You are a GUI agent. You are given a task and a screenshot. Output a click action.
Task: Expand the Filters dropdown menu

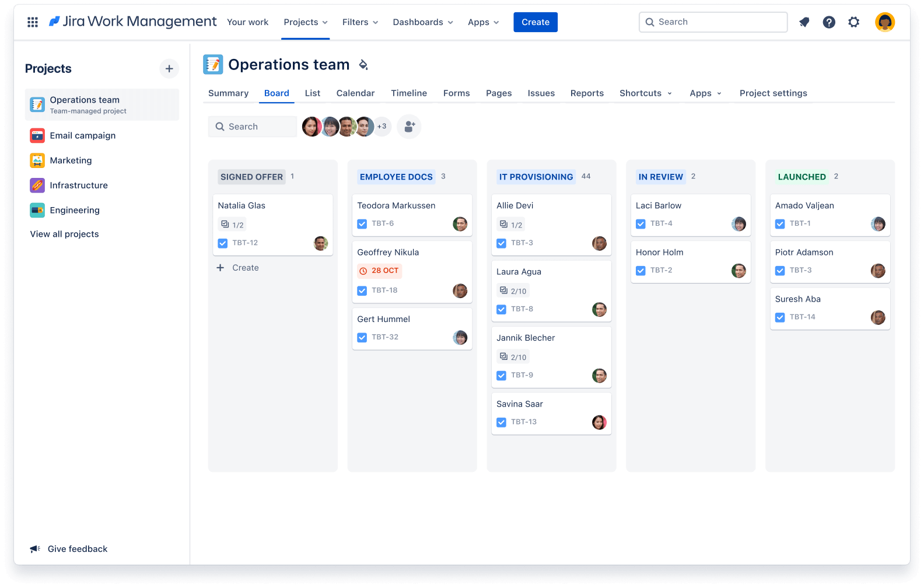point(360,22)
